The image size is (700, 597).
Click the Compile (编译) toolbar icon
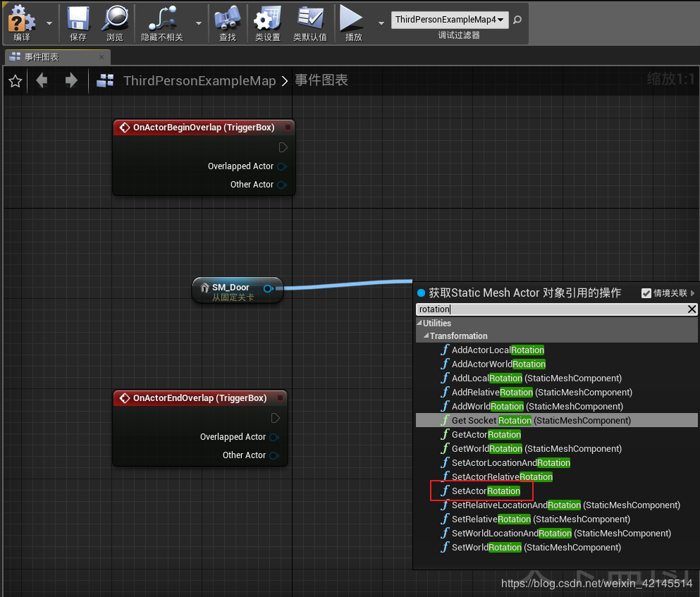point(22,20)
